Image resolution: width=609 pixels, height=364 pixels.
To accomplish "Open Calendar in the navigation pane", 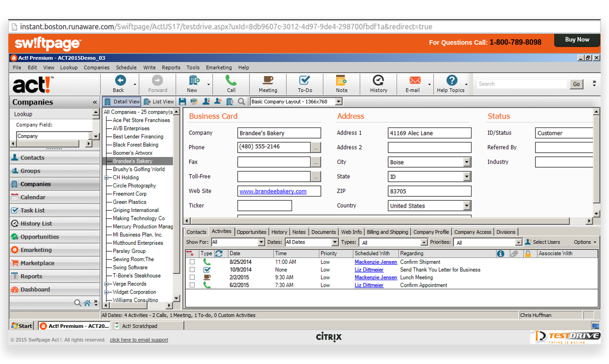I will pyautogui.click(x=55, y=197).
